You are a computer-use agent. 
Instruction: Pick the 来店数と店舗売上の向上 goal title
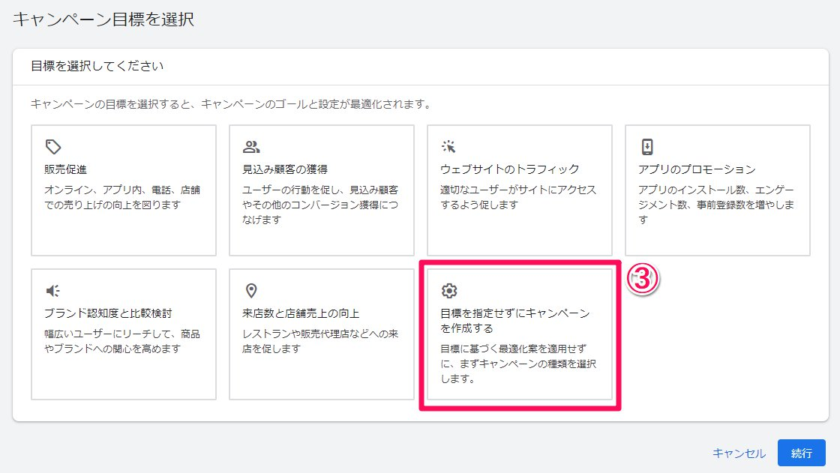click(x=300, y=313)
